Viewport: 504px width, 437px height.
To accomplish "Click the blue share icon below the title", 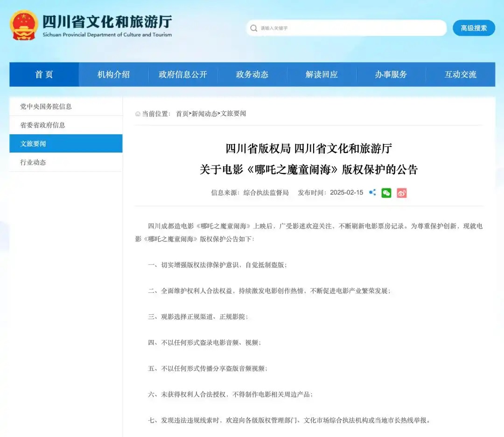I will [x=371, y=192].
